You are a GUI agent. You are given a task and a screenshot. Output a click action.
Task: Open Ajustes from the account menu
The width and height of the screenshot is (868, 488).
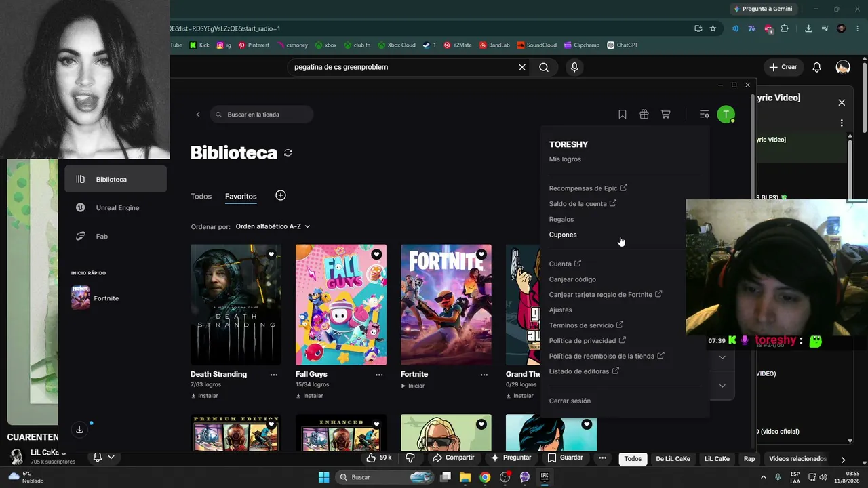pyautogui.click(x=561, y=310)
